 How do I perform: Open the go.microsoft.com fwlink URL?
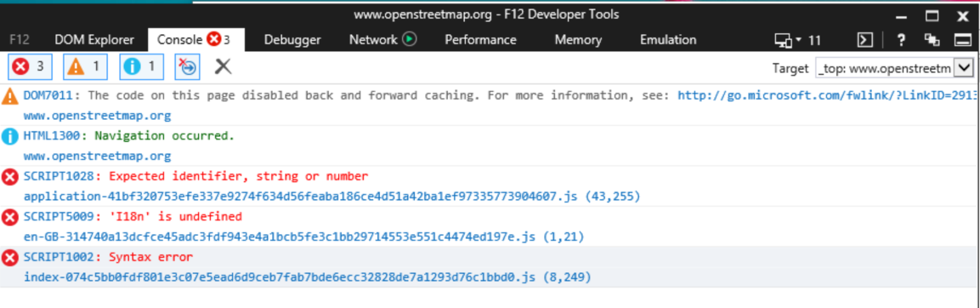[x=828, y=96]
